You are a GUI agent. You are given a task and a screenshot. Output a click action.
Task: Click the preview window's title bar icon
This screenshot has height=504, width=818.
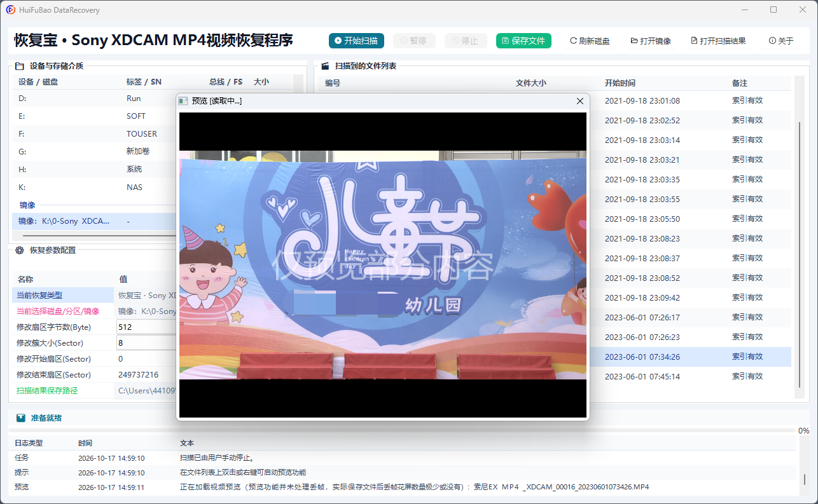click(x=183, y=101)
